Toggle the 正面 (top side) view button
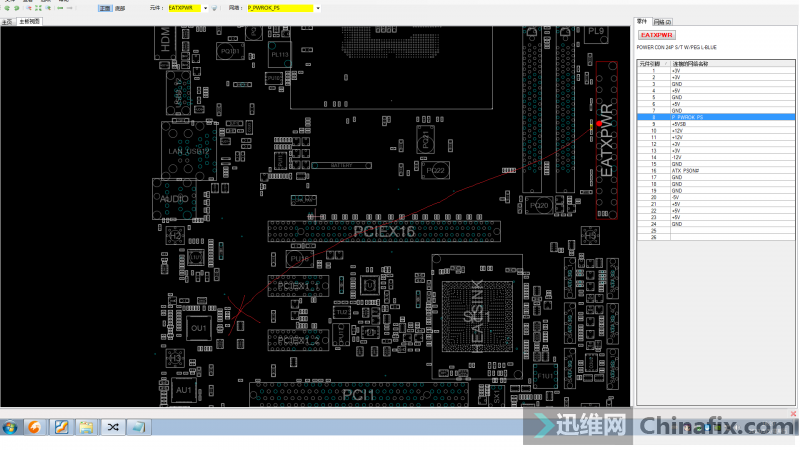This screenshot has width=800, height=450. click(105, 8)
